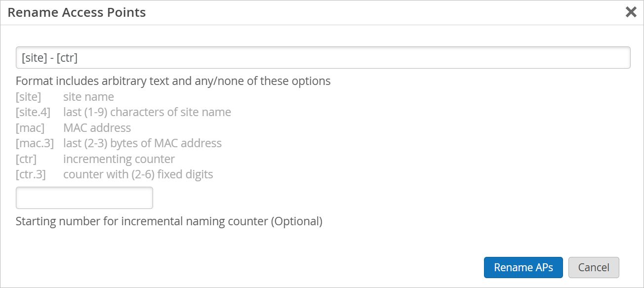Image resolution: width=644 pixels, height=288 pixels.
Task: Click the [mac] format option token
Action: 30,128
